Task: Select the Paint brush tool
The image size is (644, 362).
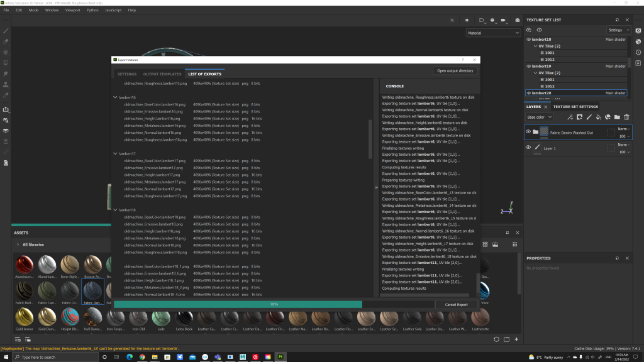Action: click(x=6, y=30)
